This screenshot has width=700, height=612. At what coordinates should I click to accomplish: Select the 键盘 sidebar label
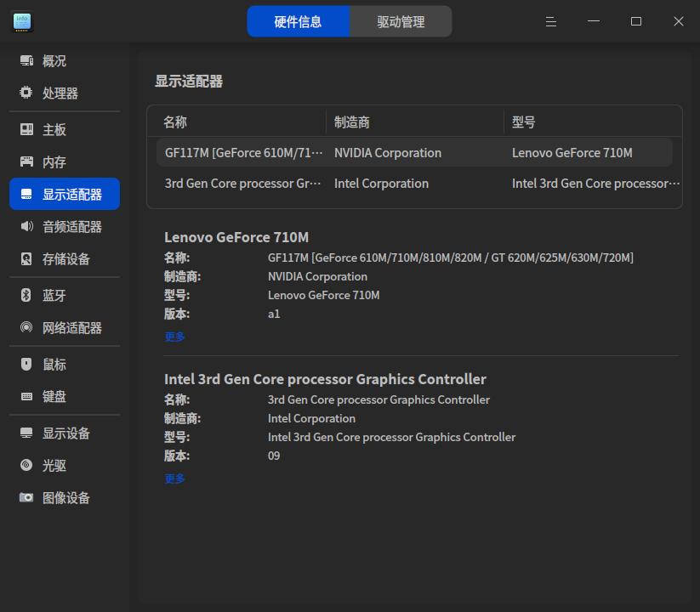click(54, 396)
